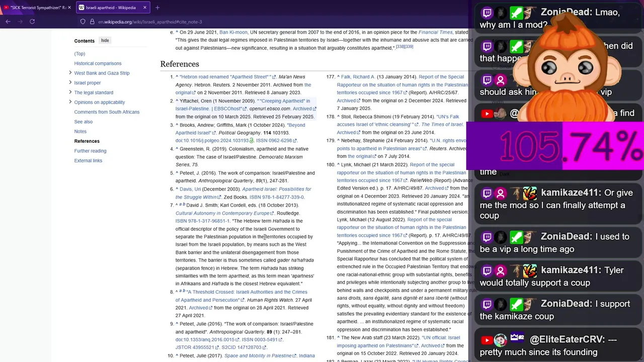Go back with browser back arrow

tap(8, 22)
